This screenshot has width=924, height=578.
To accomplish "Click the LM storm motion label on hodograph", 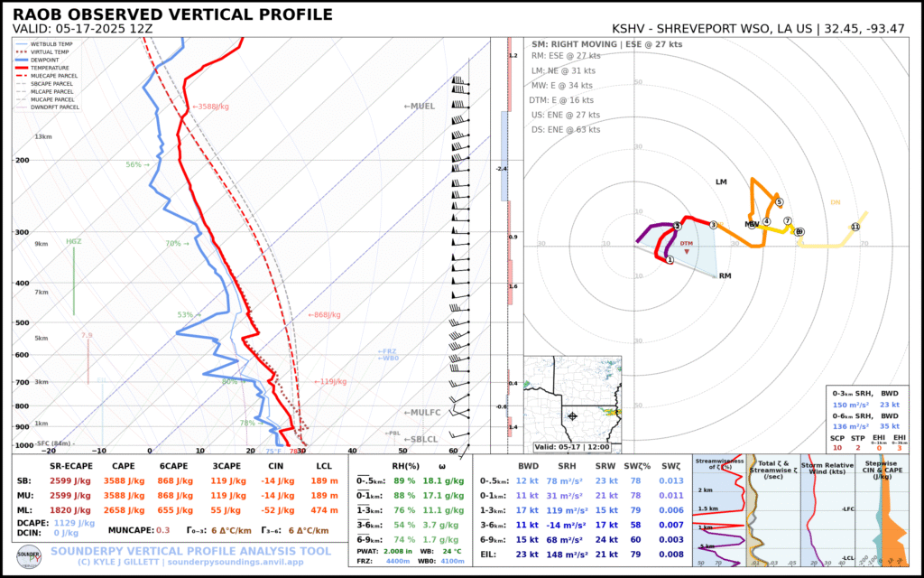I will point(721,182).
